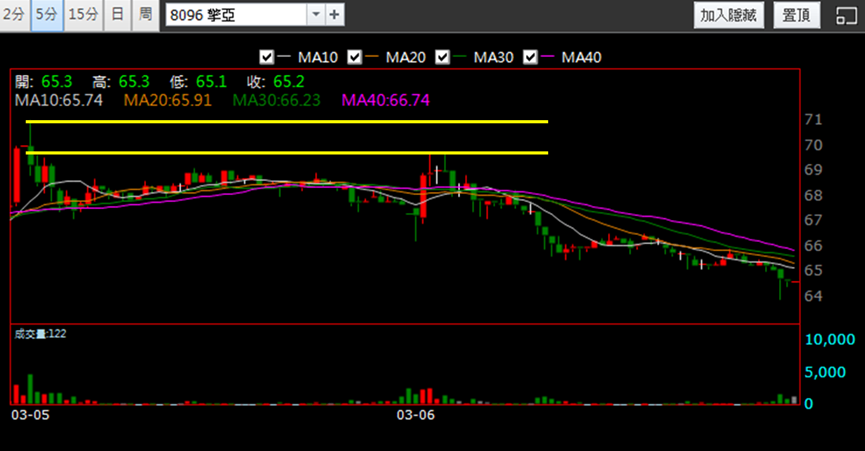Click the 成交量:122 volume label

click(40, 334)
